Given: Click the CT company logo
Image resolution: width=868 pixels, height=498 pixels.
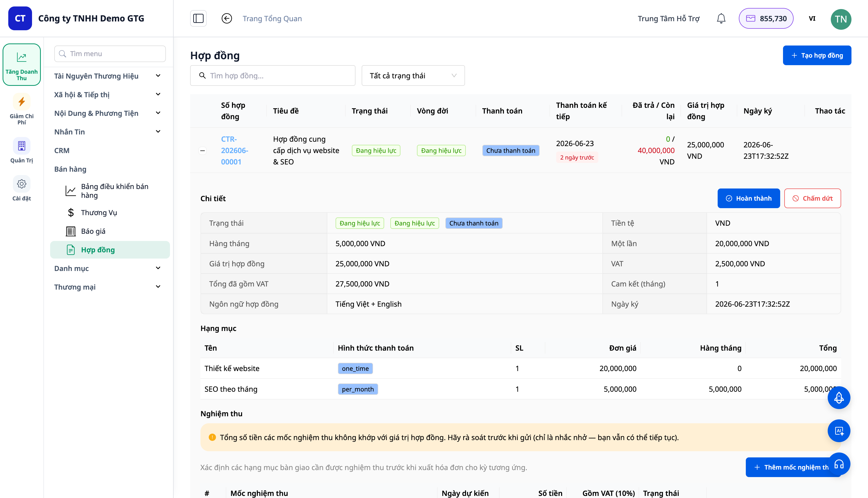Looking at the screenshot, I should pyautogui.click(x=20, y=18).
